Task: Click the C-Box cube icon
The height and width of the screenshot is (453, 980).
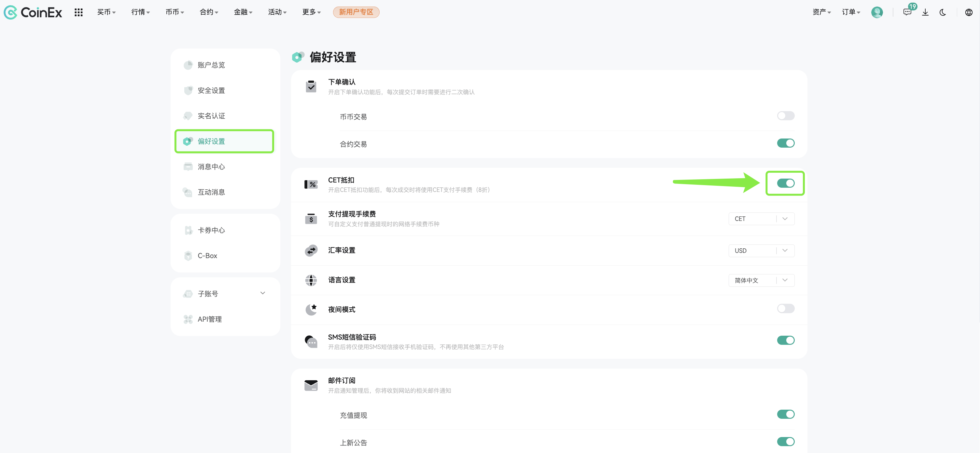Action: click(188, 256)
